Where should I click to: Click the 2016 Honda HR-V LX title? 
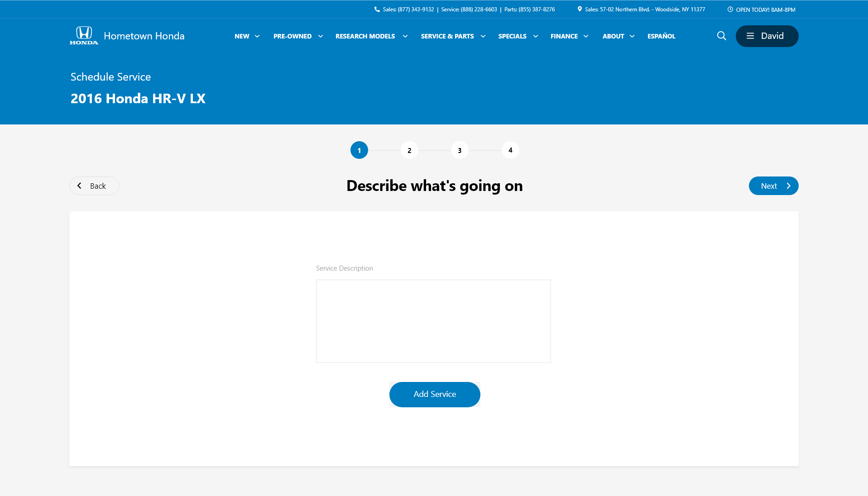138,99
